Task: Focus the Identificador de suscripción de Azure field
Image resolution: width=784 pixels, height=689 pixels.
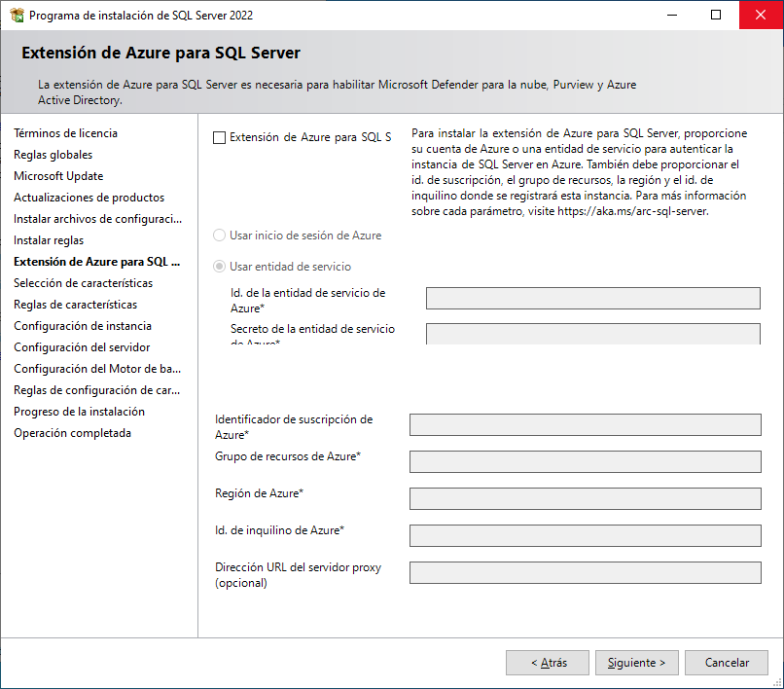Action: pos(585,424)
